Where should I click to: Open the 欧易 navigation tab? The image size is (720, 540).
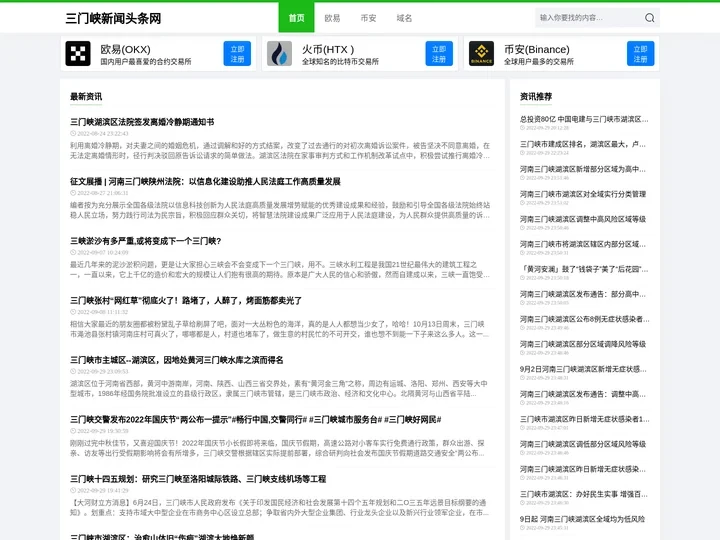click(x=332, y=18)
